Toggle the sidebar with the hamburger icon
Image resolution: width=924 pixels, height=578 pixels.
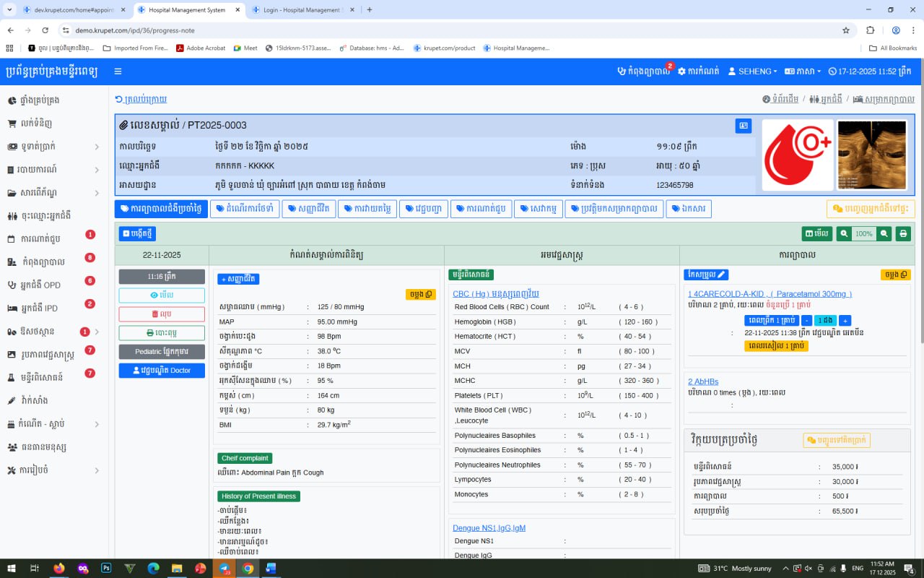118,72
